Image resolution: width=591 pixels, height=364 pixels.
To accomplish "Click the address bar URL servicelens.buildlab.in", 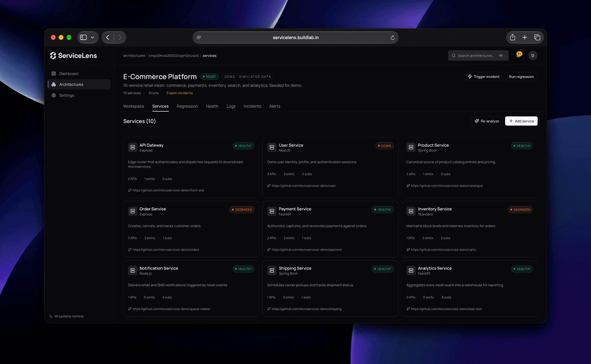I will (295, 37).
